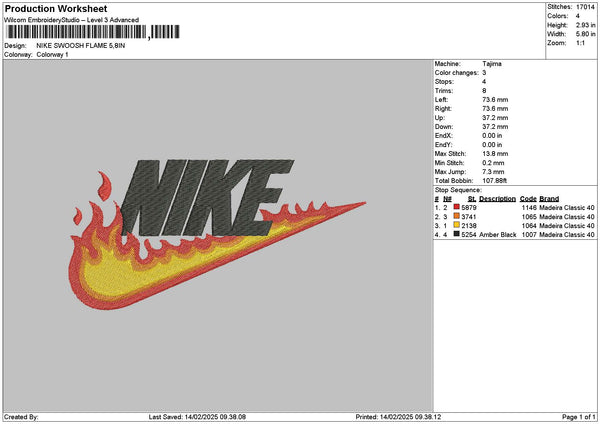Click thread code '1146' in row one
Image resolution: width=600 pixels, height=424 pixels.
(529, 208)
